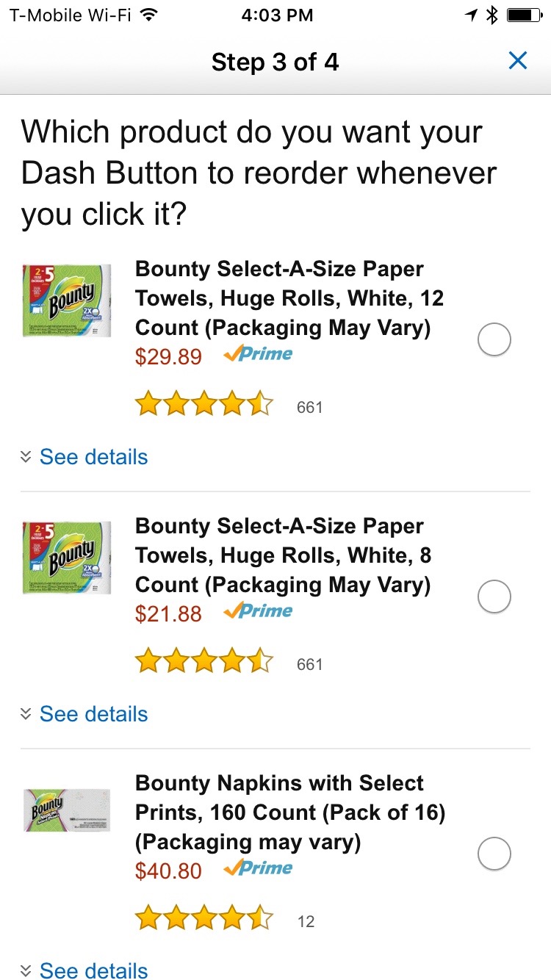Tap the Wi-Fi icon in status bar
This screenshot has width=551, height=980.
149,15
